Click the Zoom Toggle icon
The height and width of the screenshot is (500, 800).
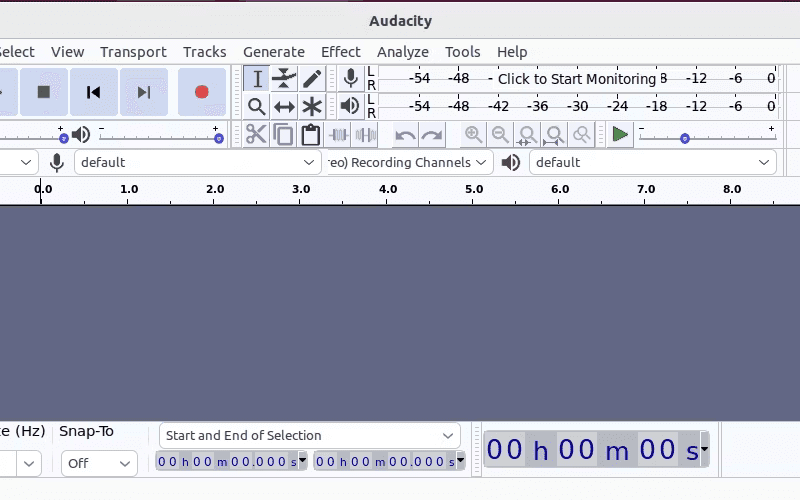pos(581,135)
